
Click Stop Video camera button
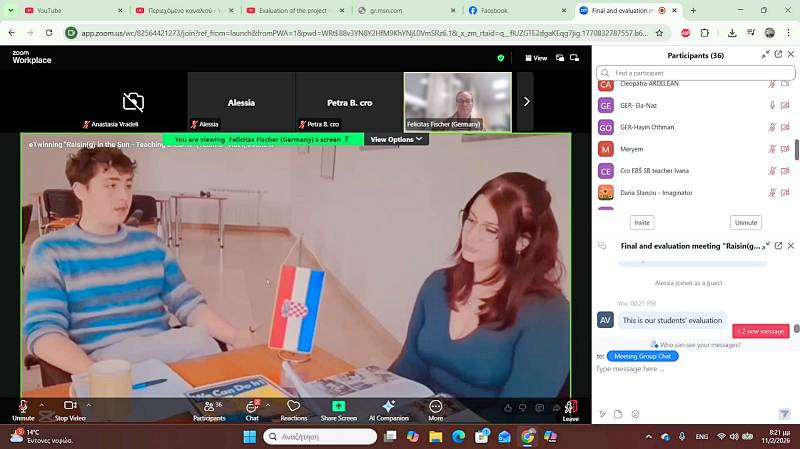point(69,408)
